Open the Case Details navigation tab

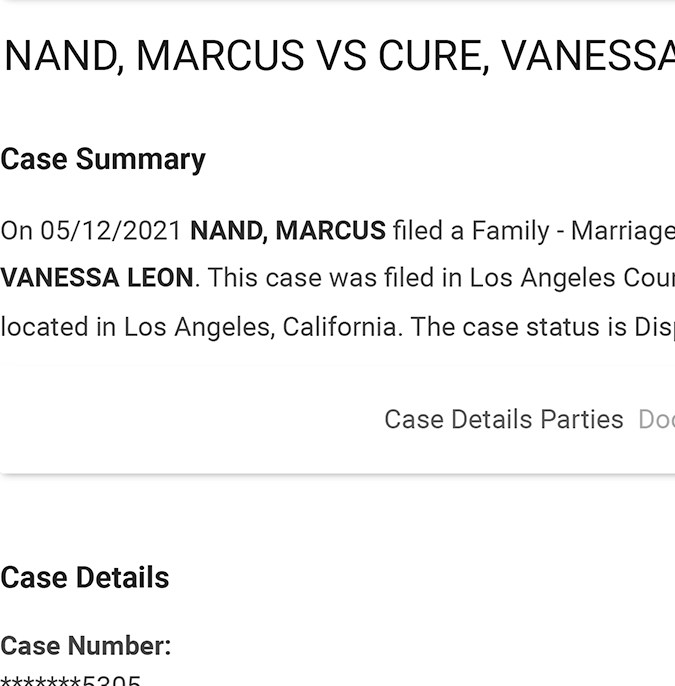458,419
